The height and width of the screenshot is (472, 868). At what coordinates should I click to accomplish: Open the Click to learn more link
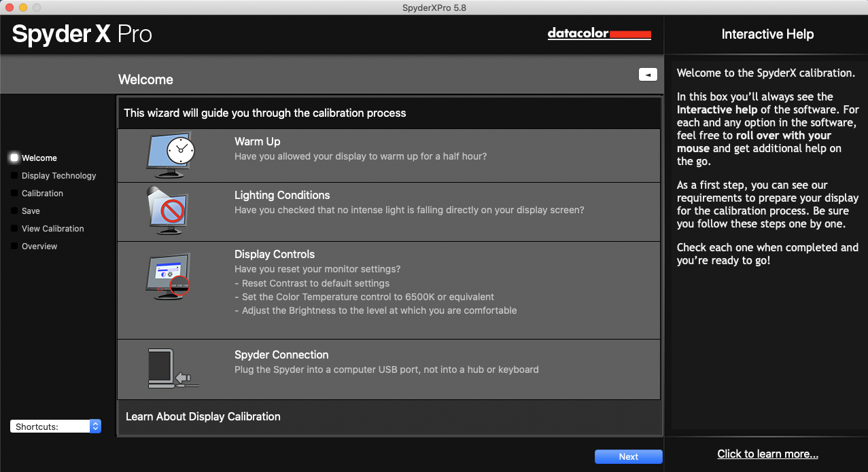pos(767,454)
